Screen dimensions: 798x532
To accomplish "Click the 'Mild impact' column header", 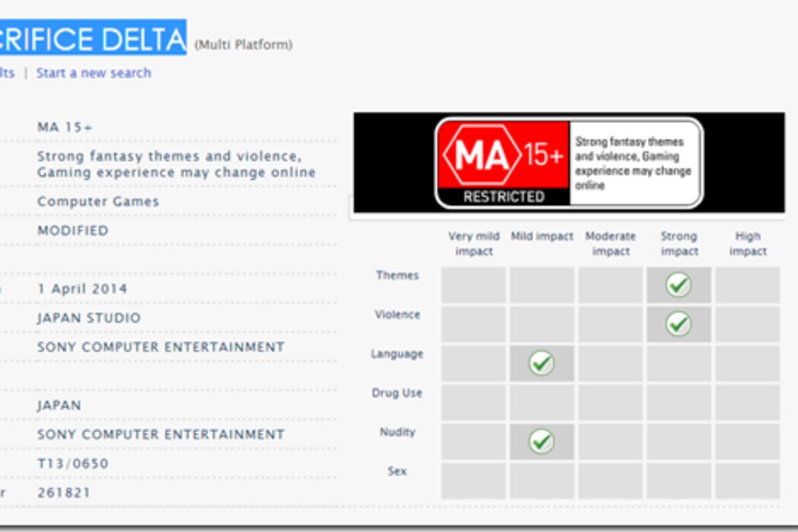I will pos(542,237).
